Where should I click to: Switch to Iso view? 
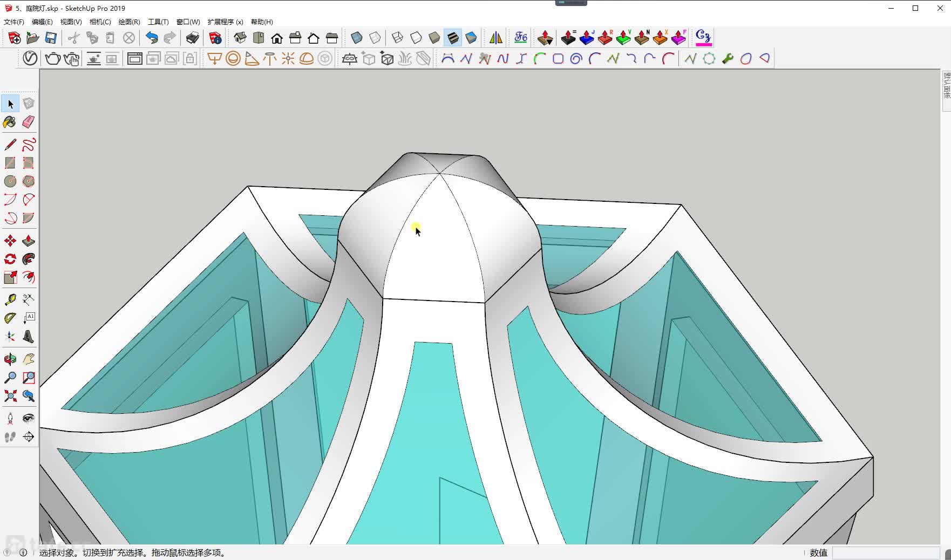click(240, 38)
